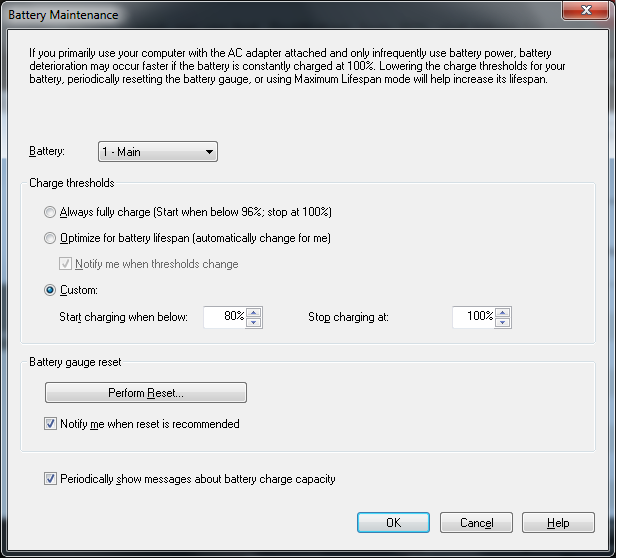Decrease Start charging when below value
Screen dimensions: 617x558
(254, 323)
